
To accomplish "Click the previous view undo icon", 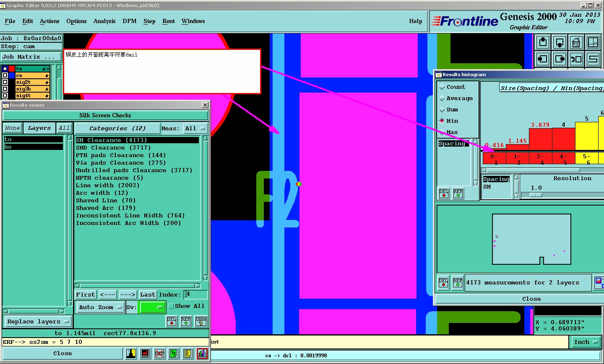I will click(576, 59).
